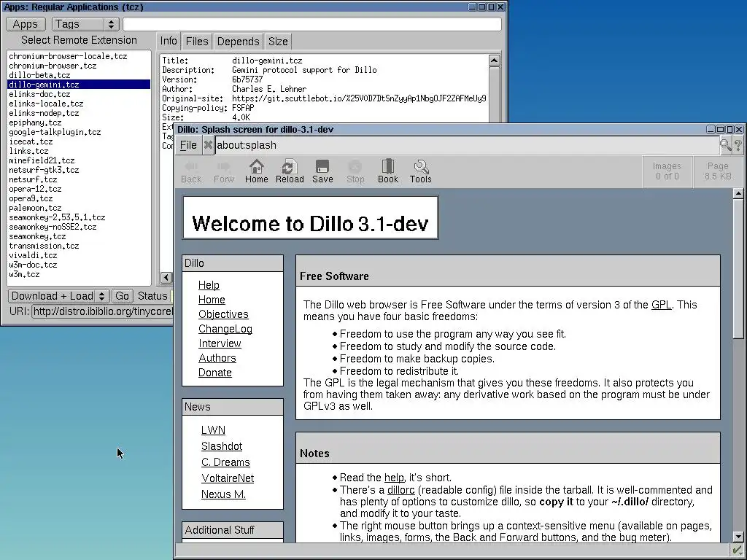Click the greyed Stop icon
This screenshot has width=747, height=560.
click(x=355, y=171)
